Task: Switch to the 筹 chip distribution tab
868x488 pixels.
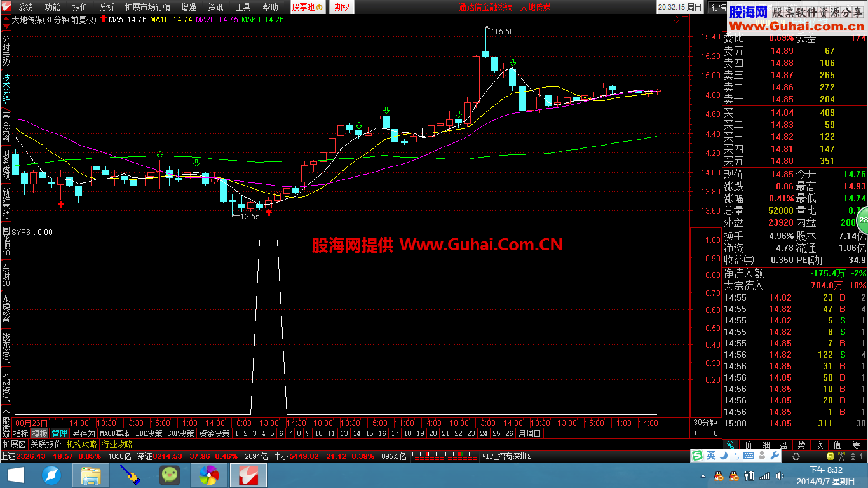Action: point(857,445)
